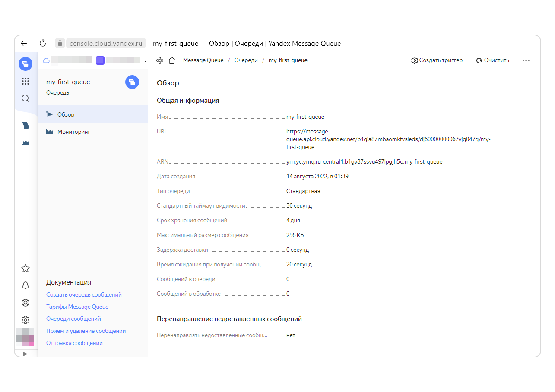Click the Общая информация heading
Image resolution: width=555 pixels, height=392 pixels.
click(188, 101)
